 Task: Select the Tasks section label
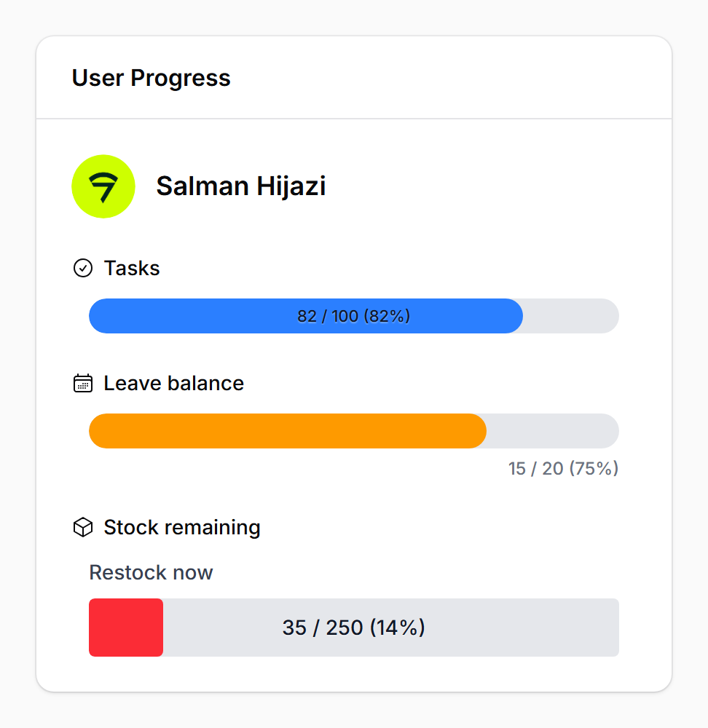132,268
